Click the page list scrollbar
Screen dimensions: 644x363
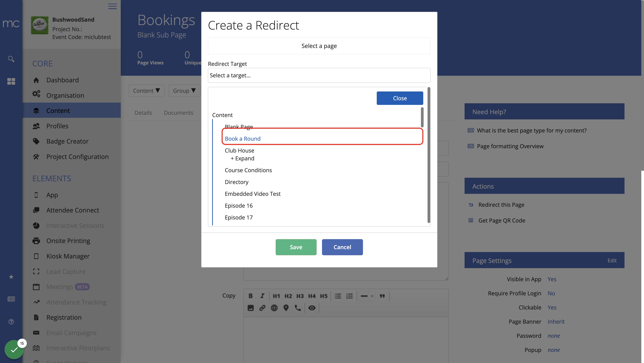point(422,117)
